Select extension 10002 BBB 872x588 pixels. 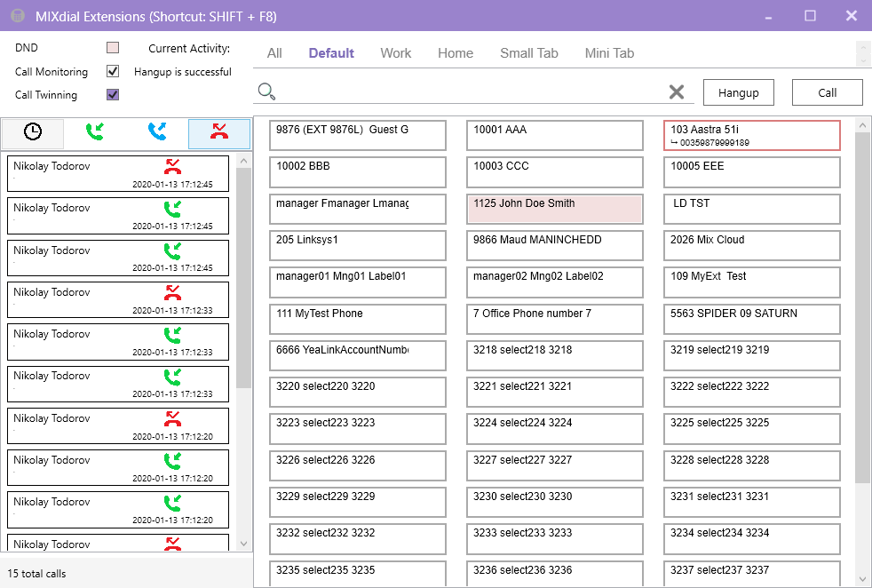358,172
